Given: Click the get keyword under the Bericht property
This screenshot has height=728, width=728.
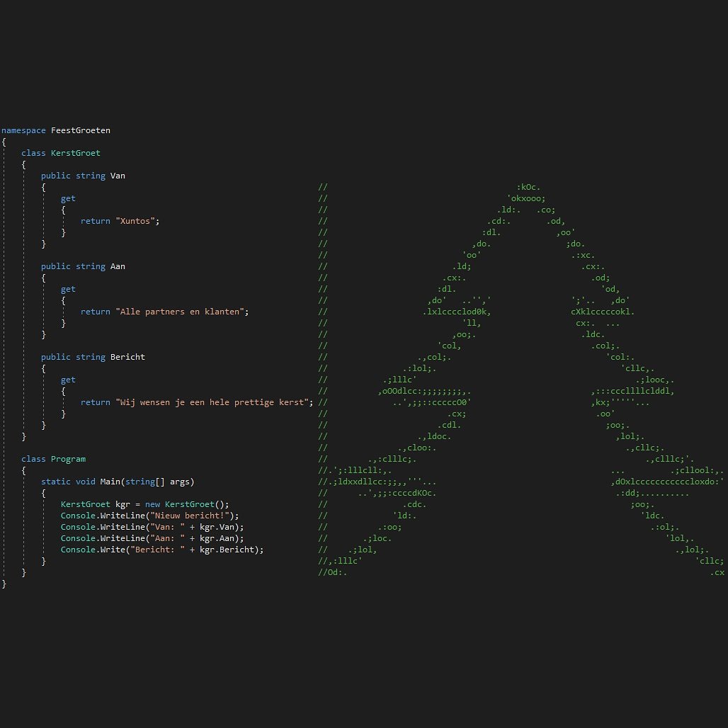Looking at the screenshot, I should coord(68,380).
